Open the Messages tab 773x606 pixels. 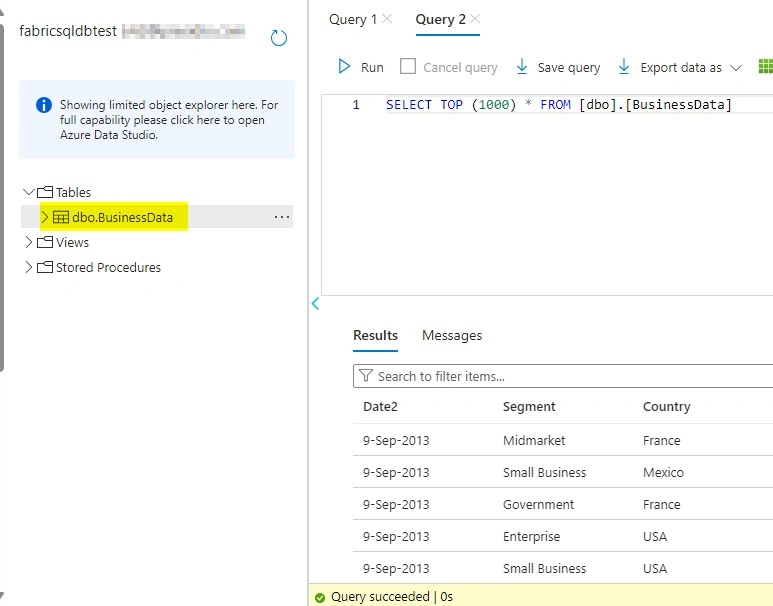[x=452, y=335]
